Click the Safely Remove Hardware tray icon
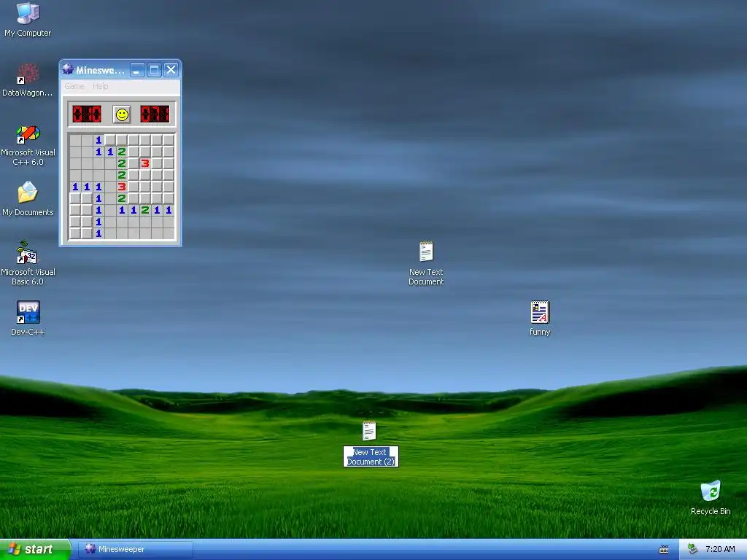 pyautogui.click(x=693, y=549)
